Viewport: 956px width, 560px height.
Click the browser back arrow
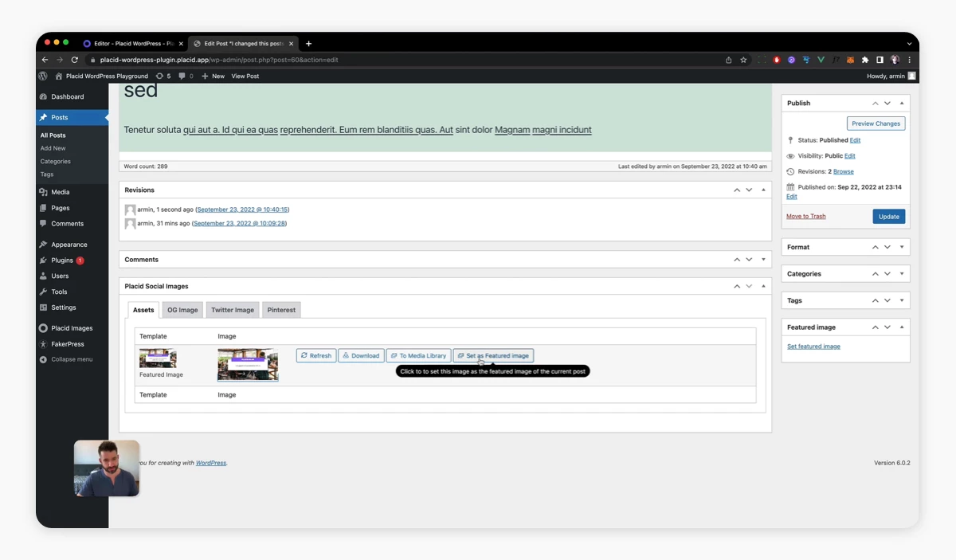pos(45,60)
